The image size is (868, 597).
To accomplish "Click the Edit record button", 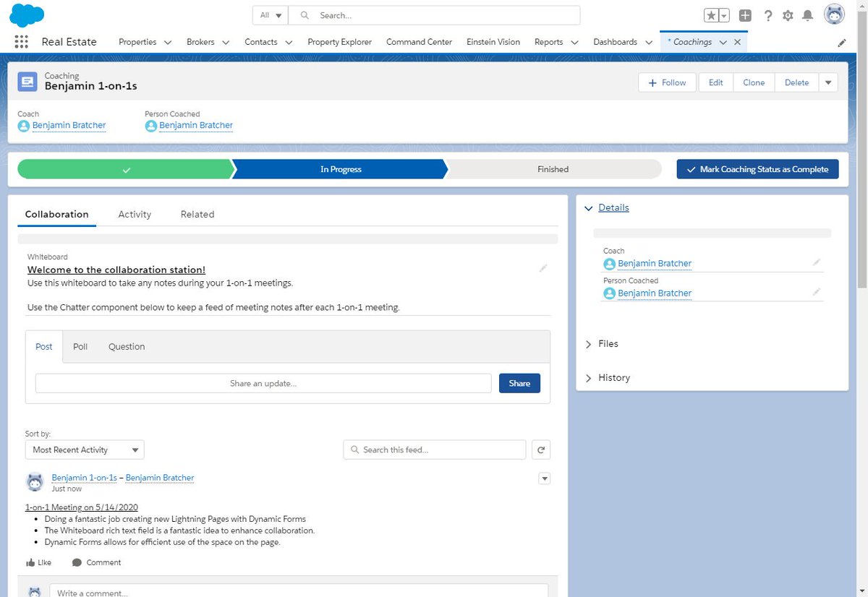I will coord(715,82).
